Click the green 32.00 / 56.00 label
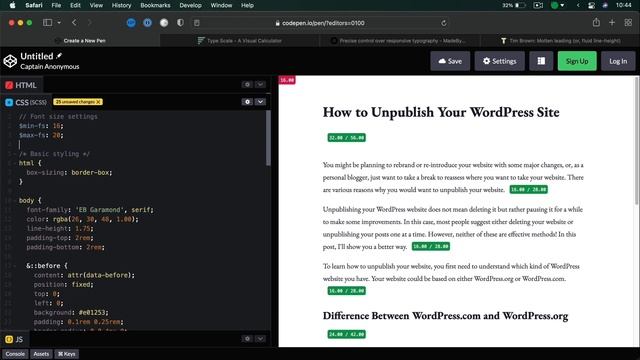 (347, 138)
